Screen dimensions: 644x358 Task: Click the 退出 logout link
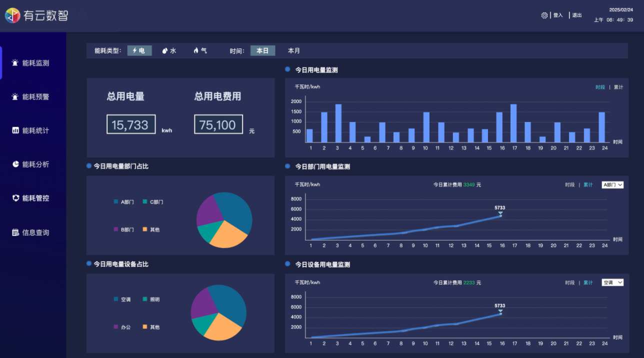click(x=577, y=15)
